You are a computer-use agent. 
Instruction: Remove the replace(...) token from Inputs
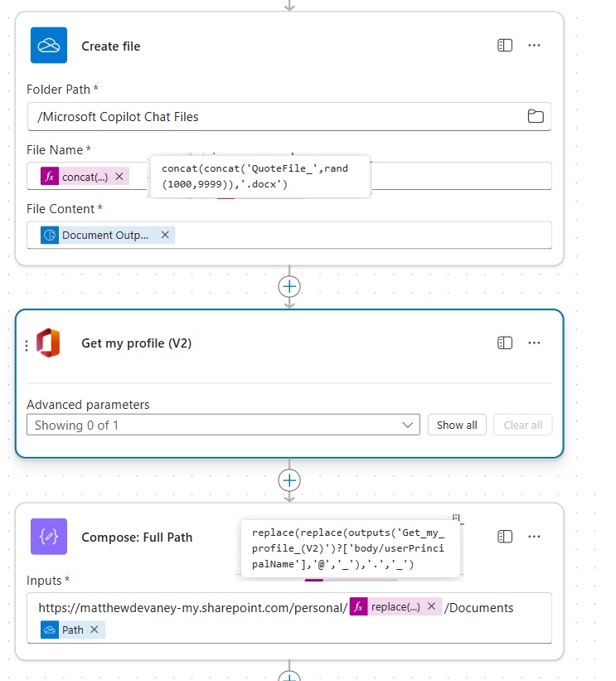431,606
